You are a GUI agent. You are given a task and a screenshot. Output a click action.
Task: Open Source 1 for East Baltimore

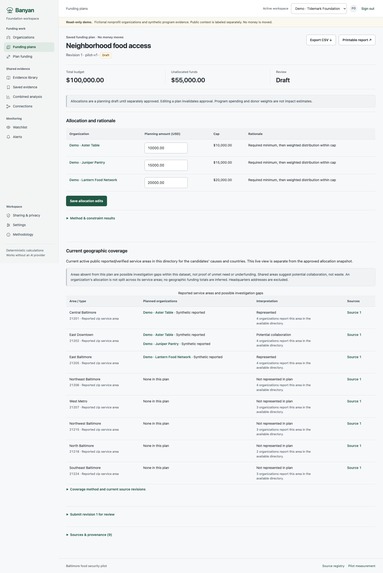[354, 357]
